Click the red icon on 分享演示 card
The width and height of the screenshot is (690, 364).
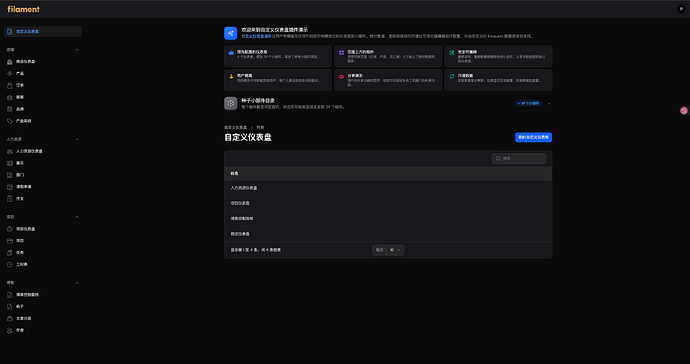click(341, 76)
